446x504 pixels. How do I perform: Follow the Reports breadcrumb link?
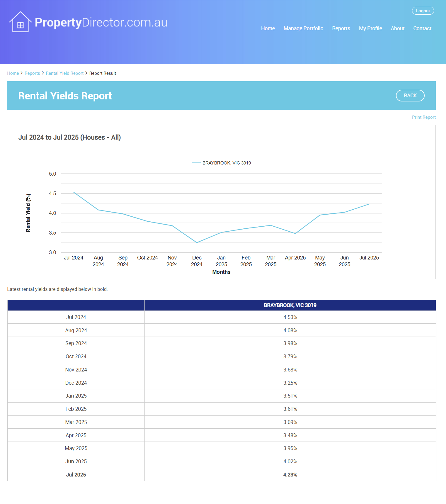(x=32, y=73)
